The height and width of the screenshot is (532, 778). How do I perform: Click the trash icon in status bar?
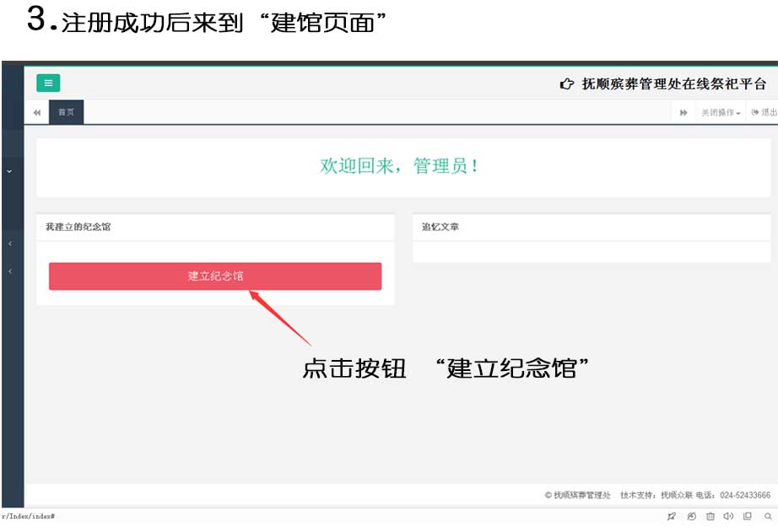[x=710, y=516]
